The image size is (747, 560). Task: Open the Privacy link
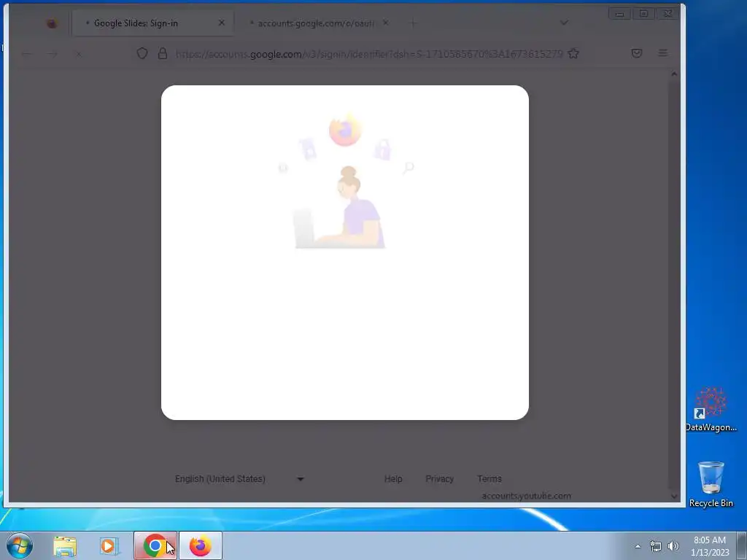coord(439,478)
